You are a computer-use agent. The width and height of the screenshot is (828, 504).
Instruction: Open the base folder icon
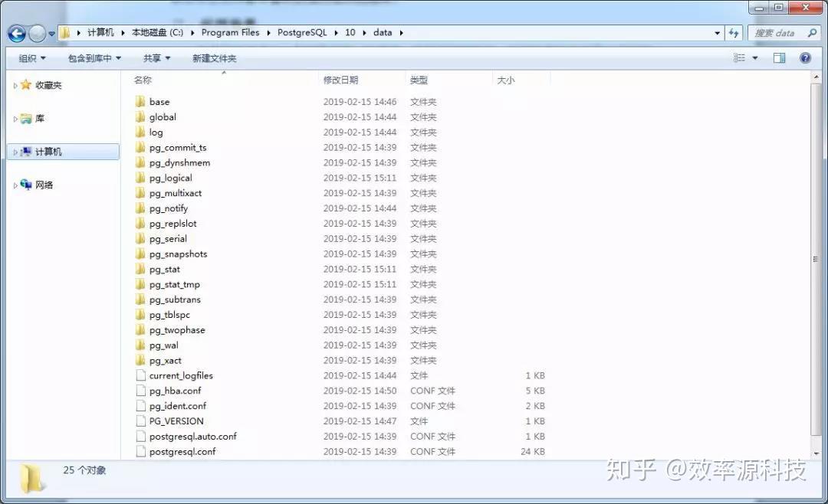(x=141, y=101)
